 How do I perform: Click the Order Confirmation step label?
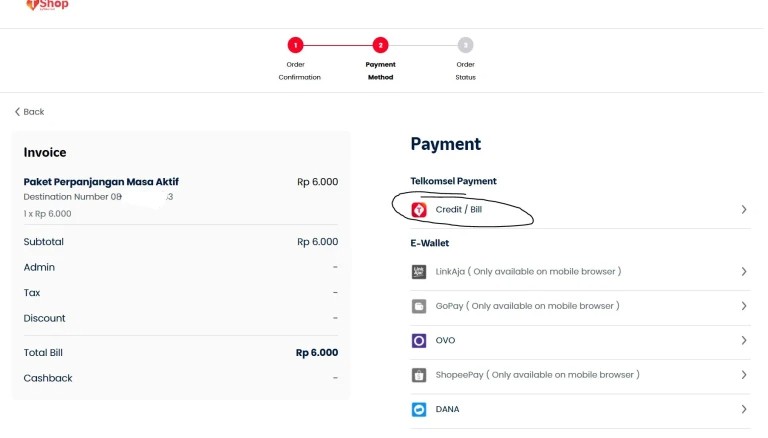point(299,71)
